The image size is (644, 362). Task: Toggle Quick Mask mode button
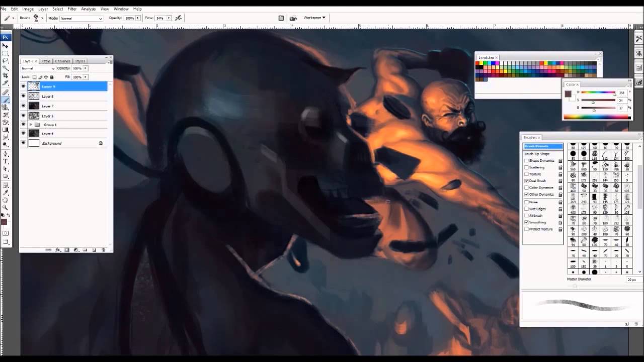(x=6, y=234)
